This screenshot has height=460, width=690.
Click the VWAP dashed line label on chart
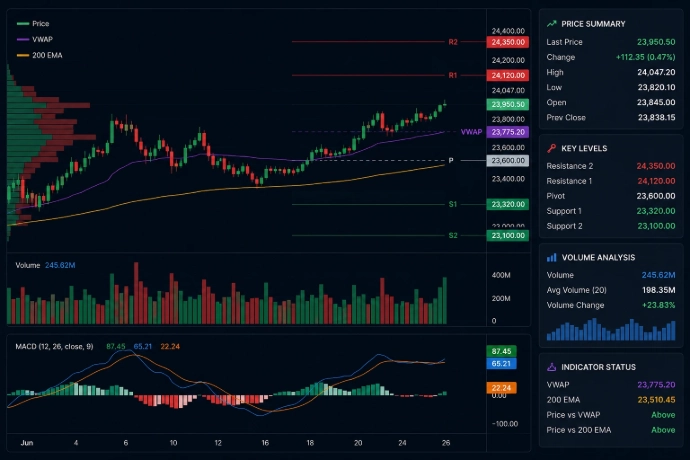click(x=471, y=132)
